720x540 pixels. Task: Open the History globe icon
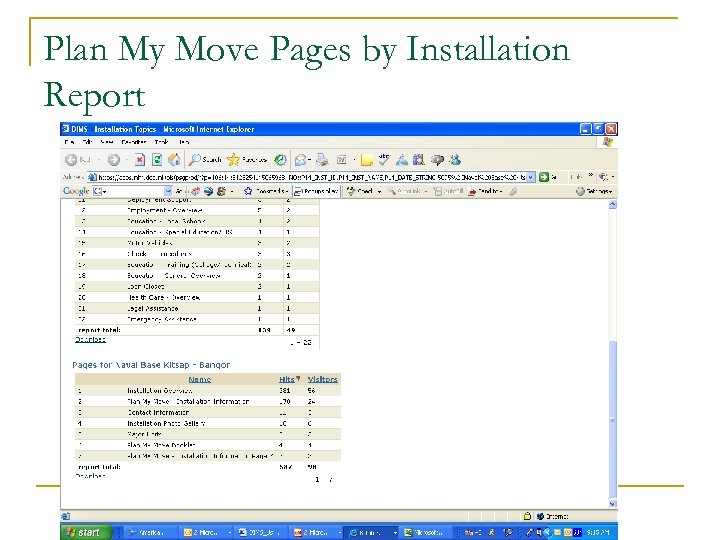[280, 160]
